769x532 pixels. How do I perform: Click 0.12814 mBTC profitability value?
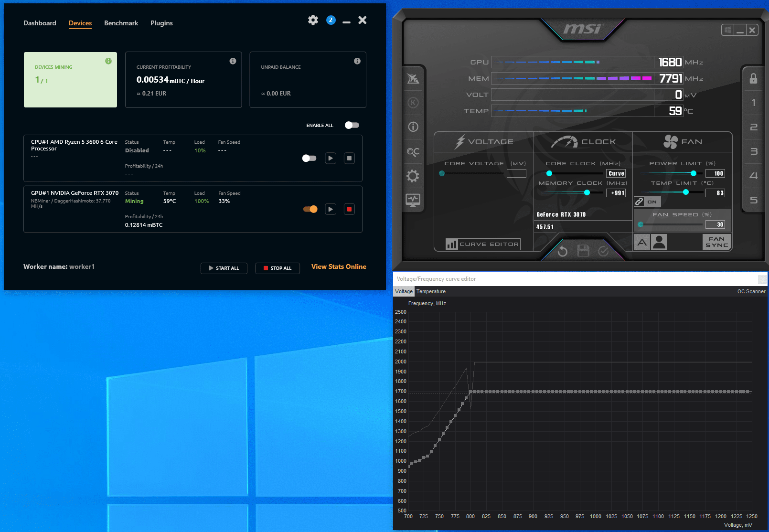click(144, 225)
